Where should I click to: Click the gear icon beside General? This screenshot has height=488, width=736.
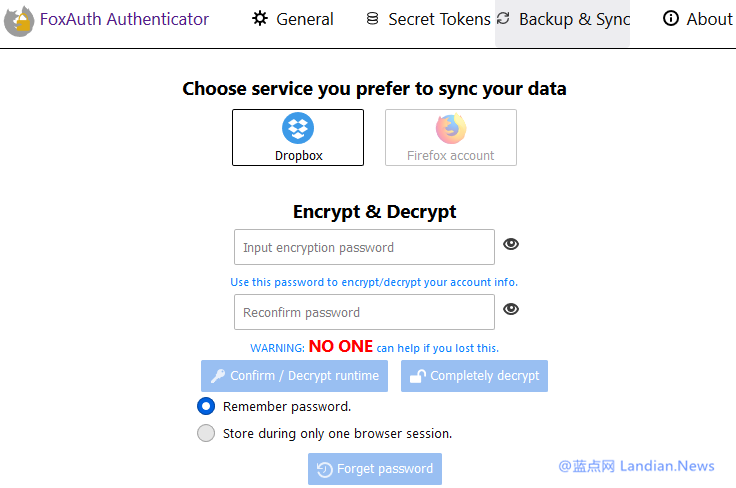(x=260, y=19)
